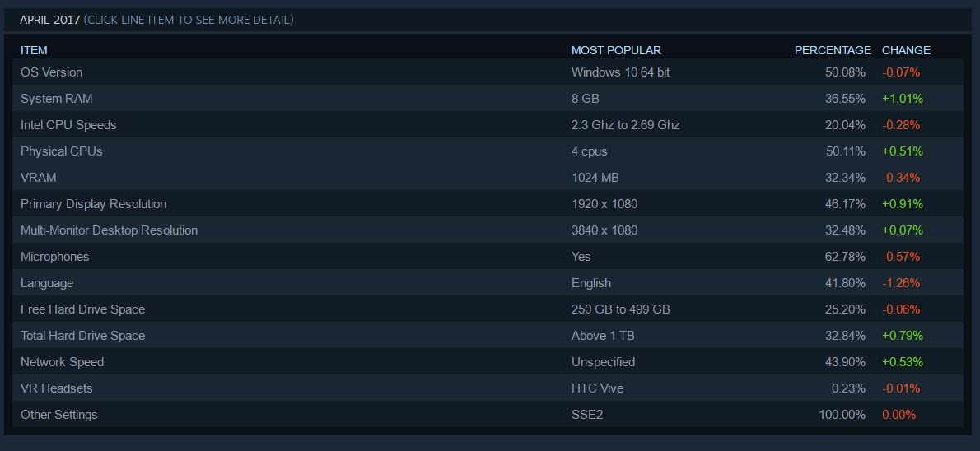Open Primary Display Resolution details
This screenshot has width=980, height=451.
tap(93, 204)
